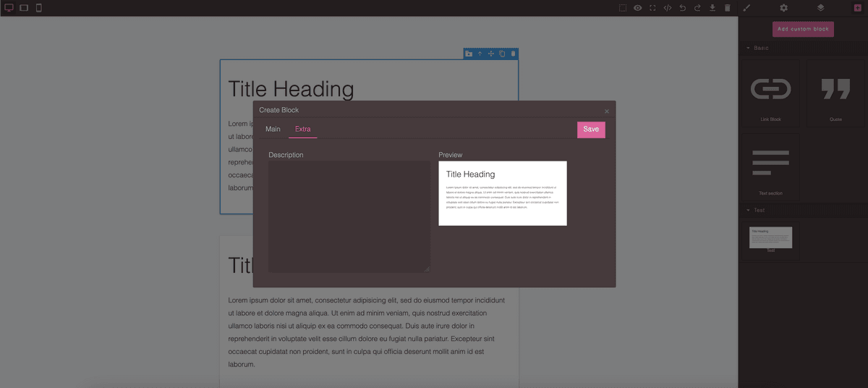Screen dimensions: 868x388
Task: Click inside the Description text area
Action: [x=349, y=216]
